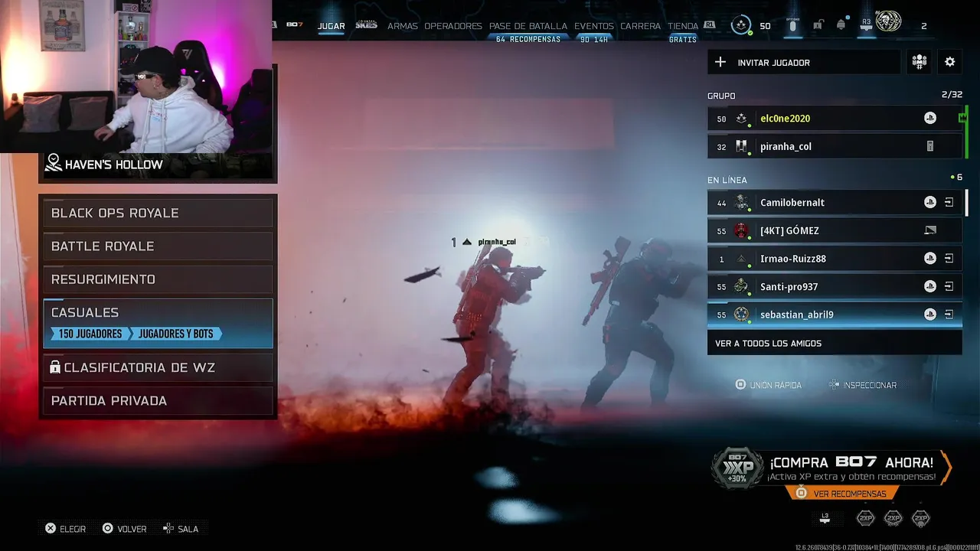Select PARTIDA PRIVADA mode
This screenshot has width=980, height=551.
(158, 401)
